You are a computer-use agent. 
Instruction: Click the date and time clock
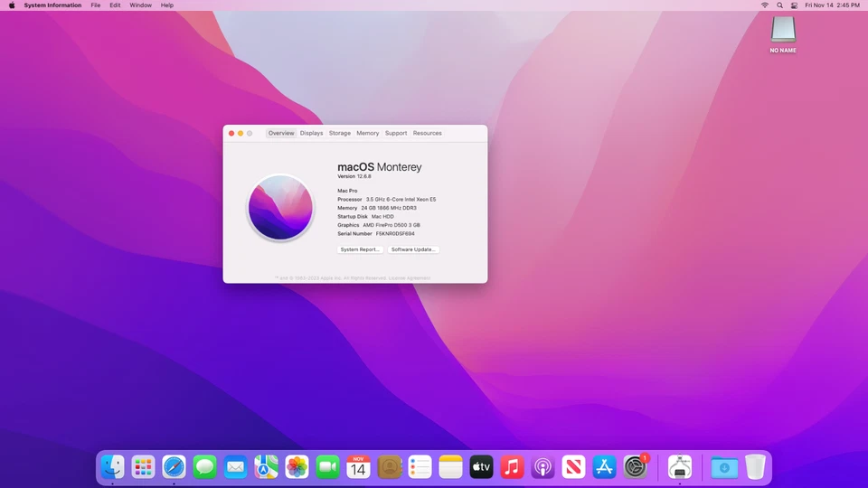[832, 5]
